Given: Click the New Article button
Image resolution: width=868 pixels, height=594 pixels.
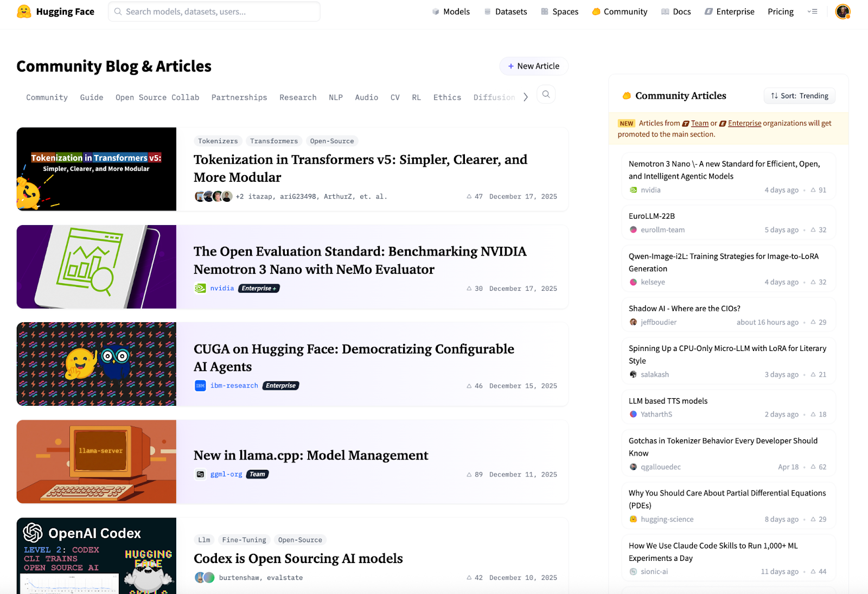Looking at the screenshot, I should (x=533, y=66).
